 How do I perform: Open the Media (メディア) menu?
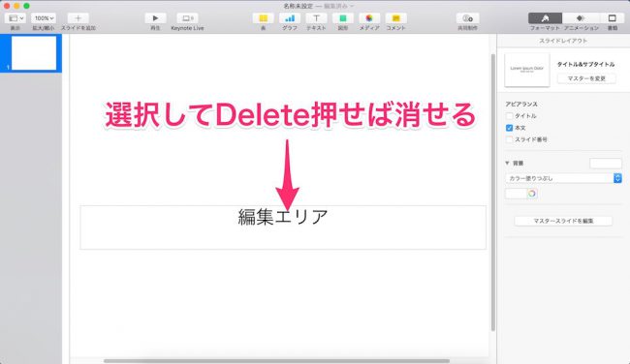coord(369,18)
